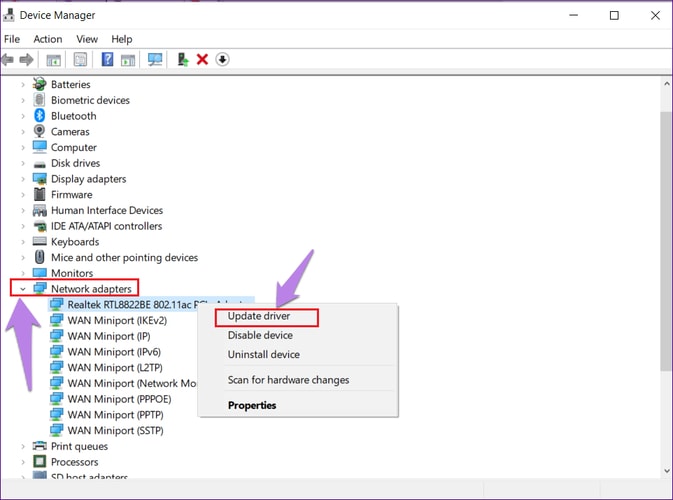The image size is (673, 500).
Task: Select WAN Miniport (SSTP)
Action: (115, 430)
